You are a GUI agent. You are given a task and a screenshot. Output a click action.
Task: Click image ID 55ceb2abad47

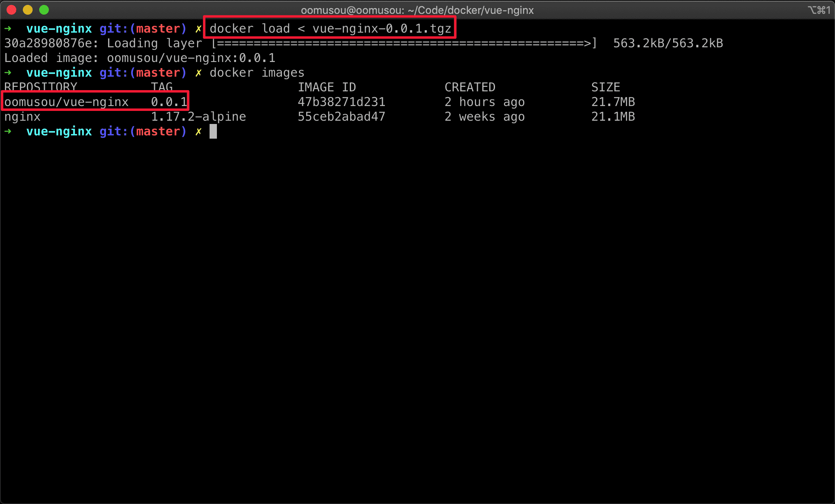pyautogui.click(x=341, y=117)
